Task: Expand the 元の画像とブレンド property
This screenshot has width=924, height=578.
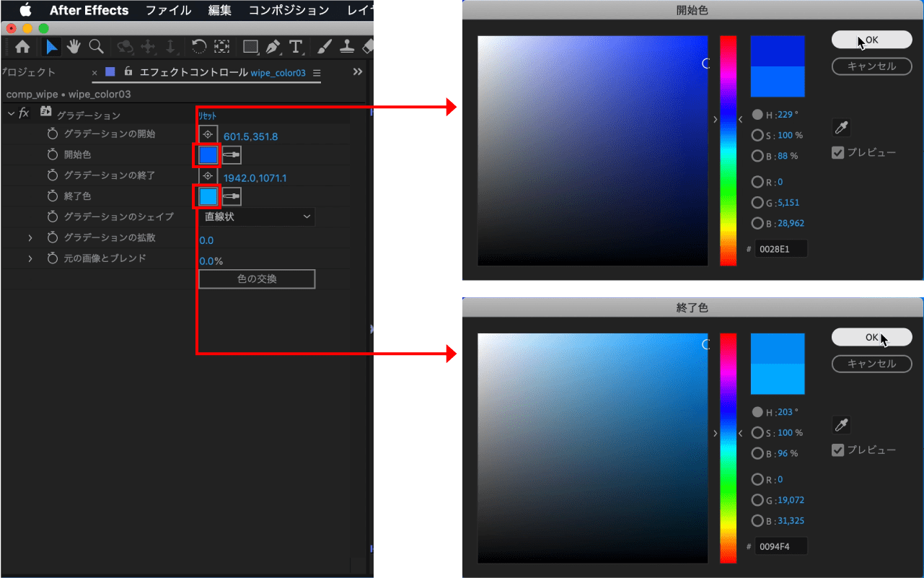Action: pos(30,258)
